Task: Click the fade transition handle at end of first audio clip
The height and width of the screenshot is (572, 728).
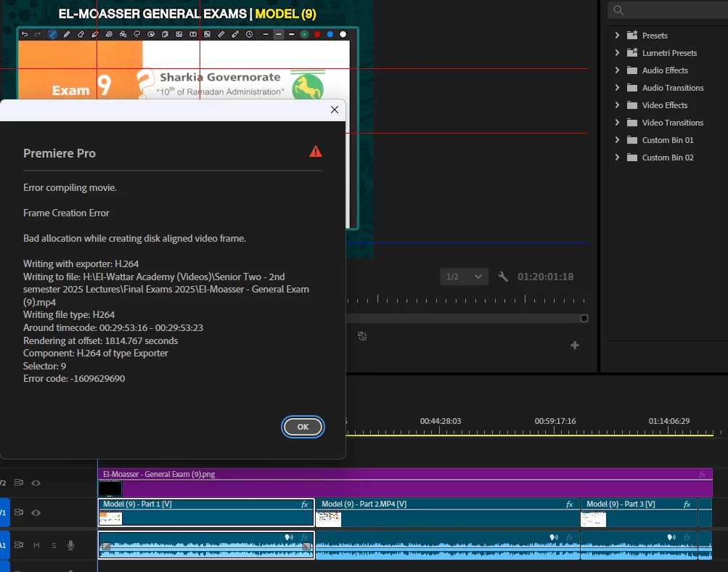Action: click(306, 547)
